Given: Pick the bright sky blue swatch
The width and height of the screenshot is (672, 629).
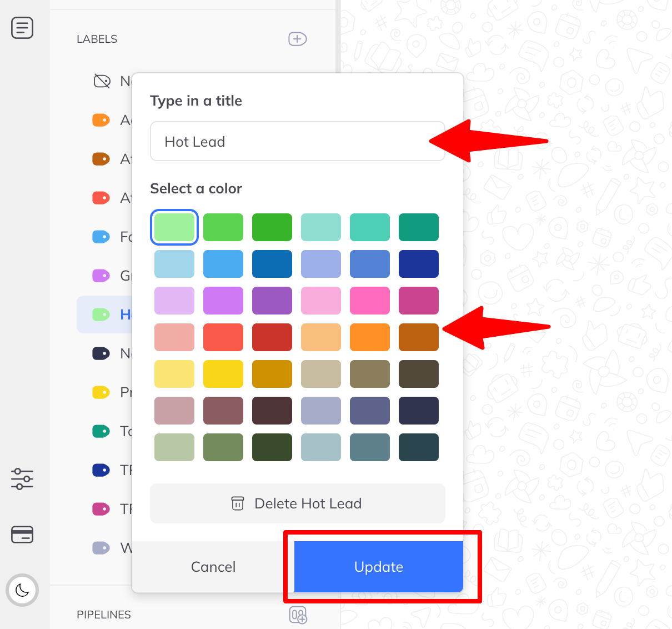Looking at the screenshot, I should tap(223, 264).
